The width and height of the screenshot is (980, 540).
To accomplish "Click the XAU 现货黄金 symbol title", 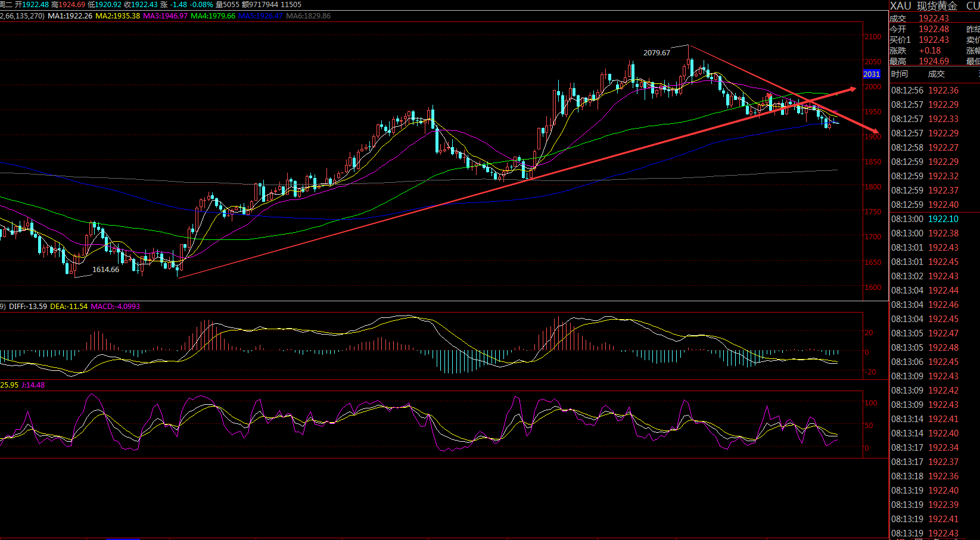I will click(x=923, y=6).
